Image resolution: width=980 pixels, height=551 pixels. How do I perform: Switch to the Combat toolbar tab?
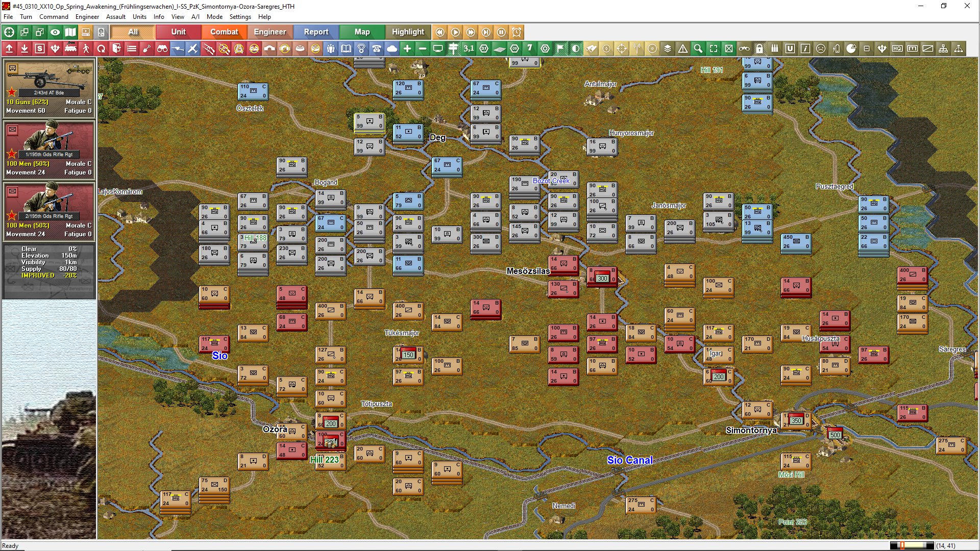click(x=224, y=32)
